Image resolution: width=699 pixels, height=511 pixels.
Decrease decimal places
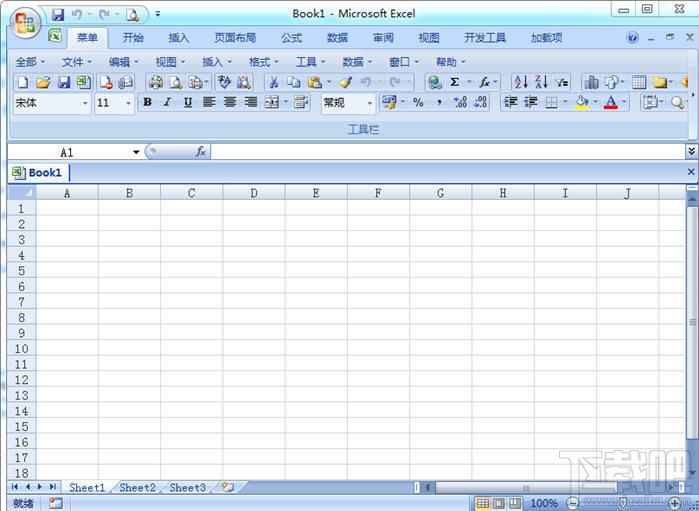tap(480, 103)
